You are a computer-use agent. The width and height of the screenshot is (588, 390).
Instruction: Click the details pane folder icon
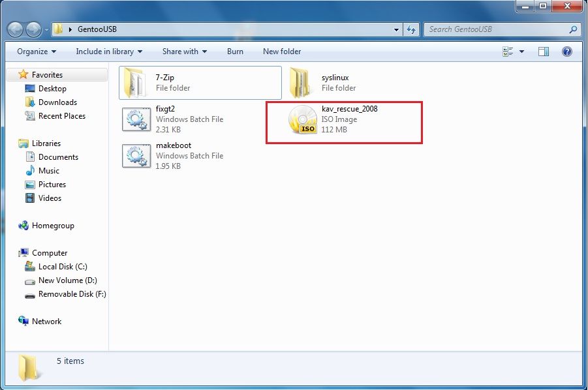(x=28, y=368)
